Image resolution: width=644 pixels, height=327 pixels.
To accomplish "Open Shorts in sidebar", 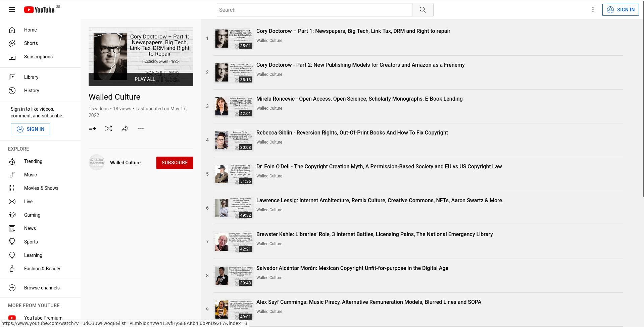I will pos(40,43).
